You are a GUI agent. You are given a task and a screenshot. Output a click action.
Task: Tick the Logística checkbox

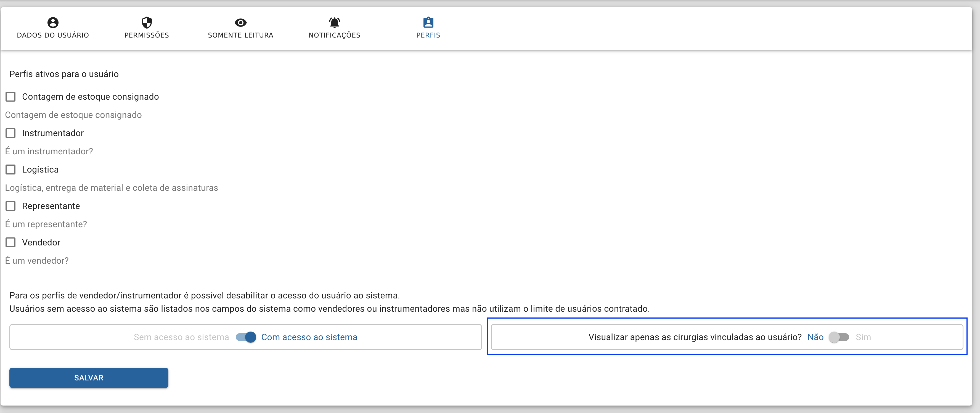pyautogui.click(x=11, y=170)
